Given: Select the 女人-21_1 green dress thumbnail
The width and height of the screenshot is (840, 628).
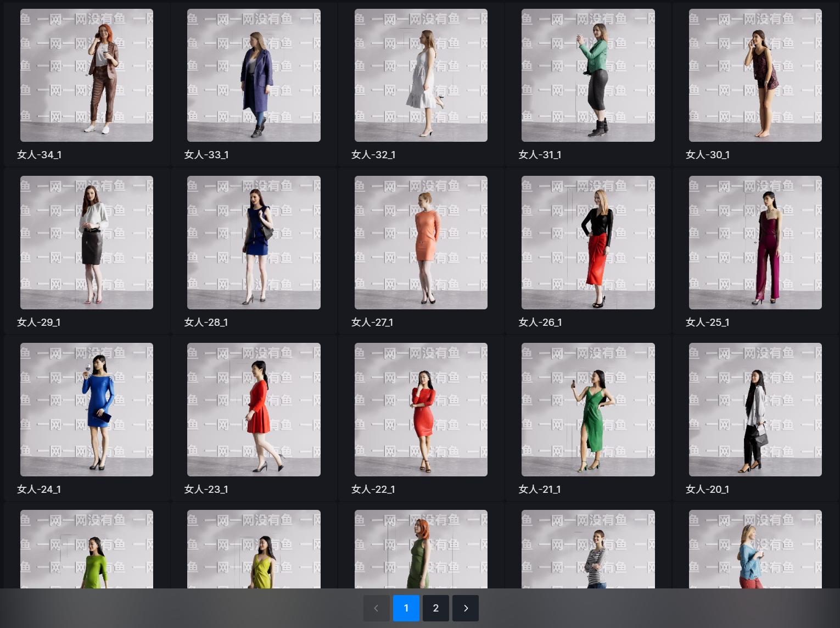Looking at the screenshot, I should click(x=588, y=409).
